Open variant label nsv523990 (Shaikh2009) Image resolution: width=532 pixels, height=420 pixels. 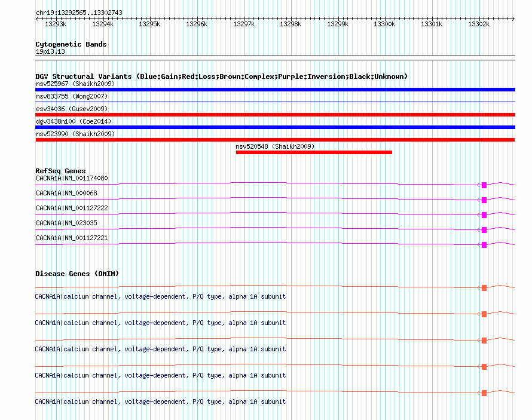pyautogui.click(x=75, y=134)
